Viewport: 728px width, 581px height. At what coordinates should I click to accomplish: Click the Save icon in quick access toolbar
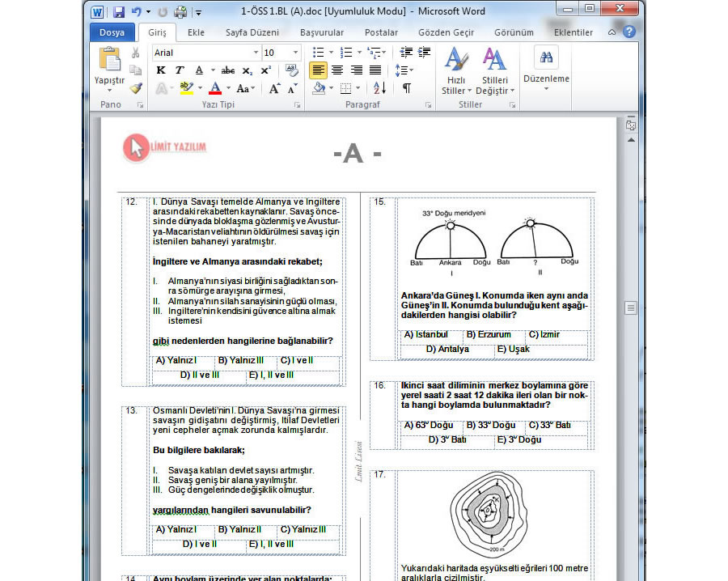click(x=119, y=12)
